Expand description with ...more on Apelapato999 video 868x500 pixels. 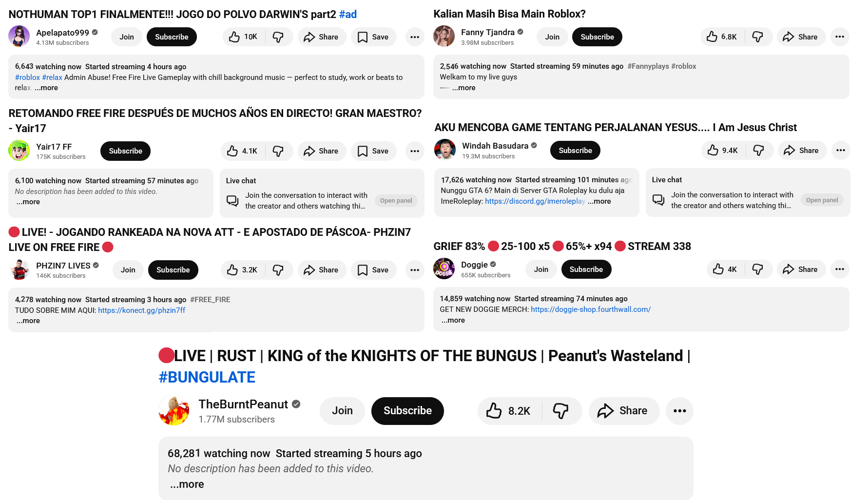pos(47,88)
